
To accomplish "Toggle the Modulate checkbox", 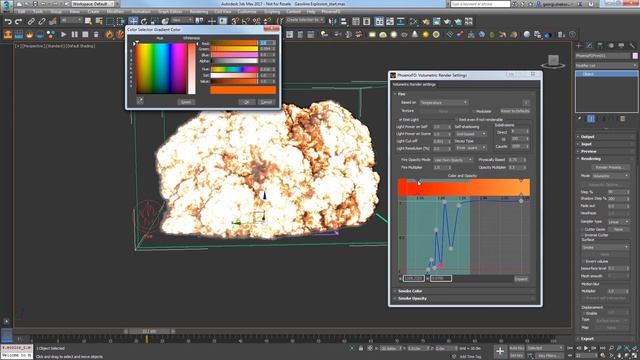I will [474, 111].
